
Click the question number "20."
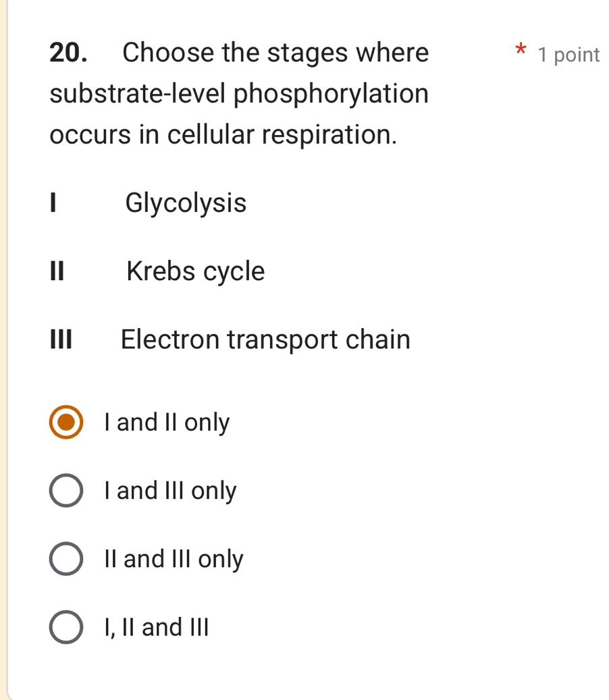66,53
